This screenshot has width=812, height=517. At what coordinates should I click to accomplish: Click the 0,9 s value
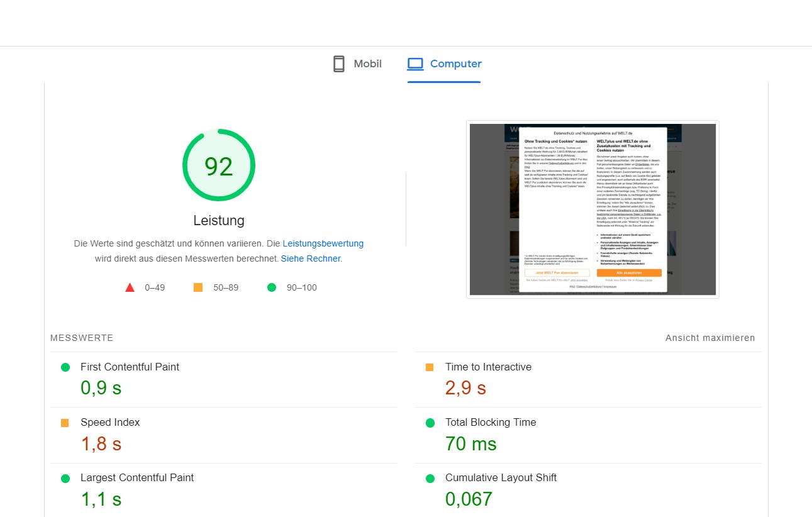(x=101, y=388)
